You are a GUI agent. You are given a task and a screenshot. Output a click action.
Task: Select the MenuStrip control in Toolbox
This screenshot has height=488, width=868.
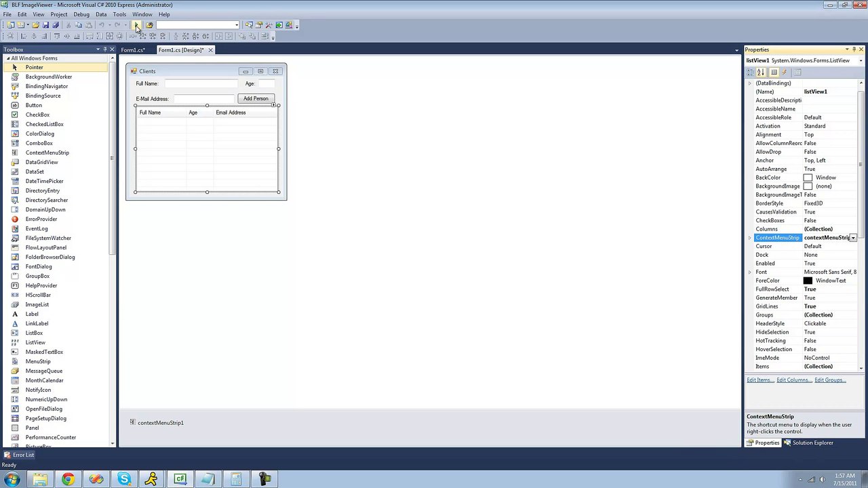coord(38,361)
